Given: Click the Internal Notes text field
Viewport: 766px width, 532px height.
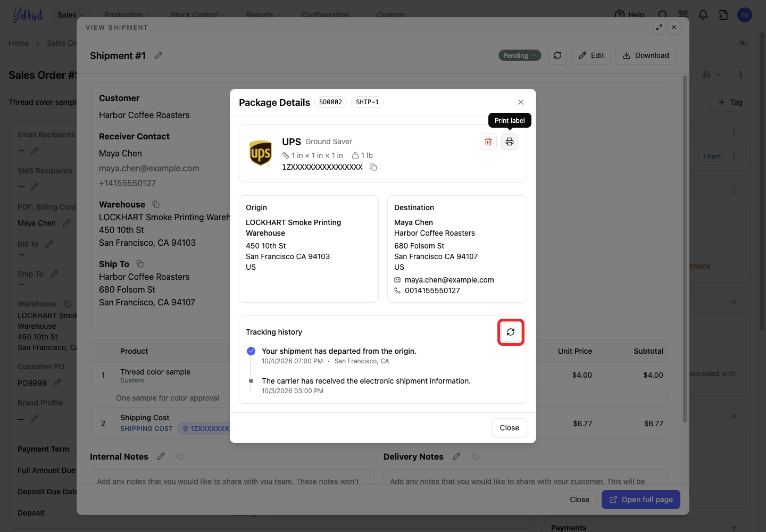Looking at the screenshot, I should [232, 477].
